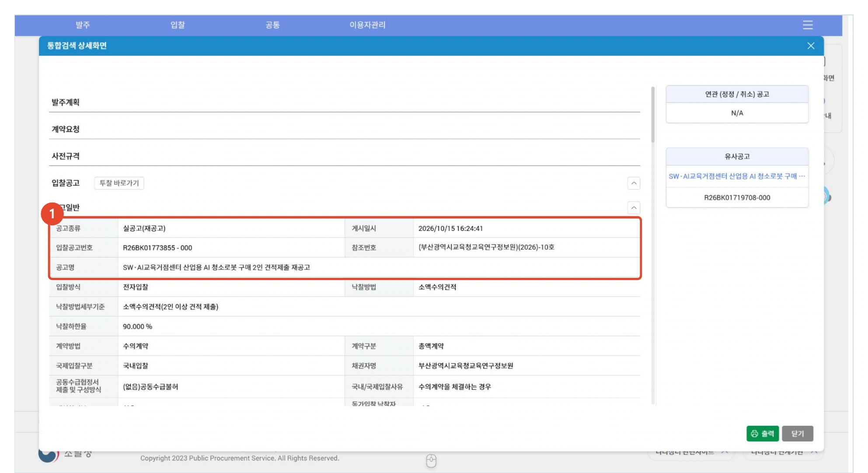Select the reference number (2026)-10호 text
This screenshot has height=473, width=868.
click(x=486, y=247)
